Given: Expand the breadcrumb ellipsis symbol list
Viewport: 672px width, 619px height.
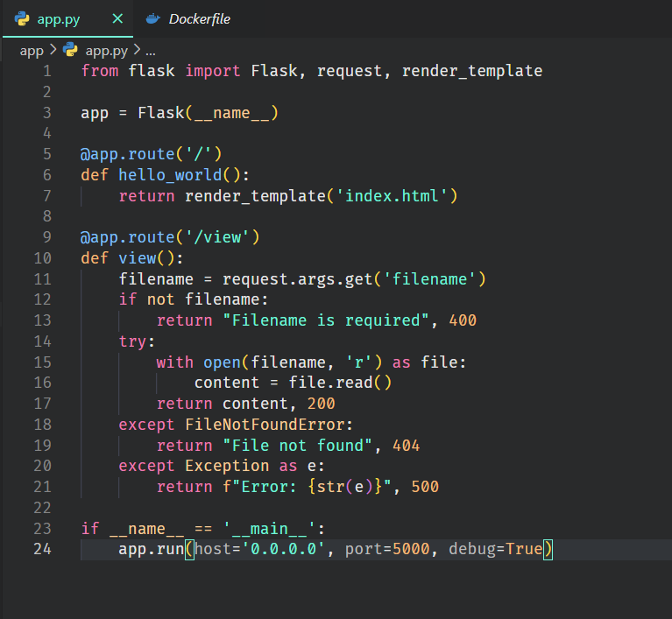Looking at the screenshot, I should [x=150, y=51].
